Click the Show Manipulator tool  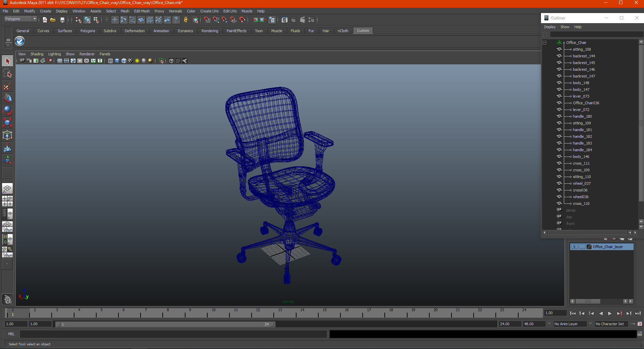(x=7, y=160)
